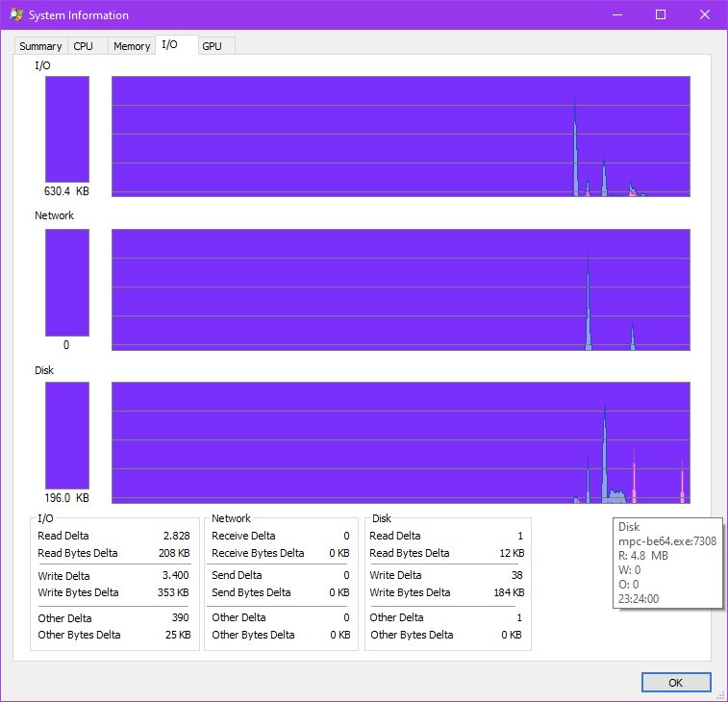The width and height of the screenshot is (728, 702).
Task: Click the I/O Other Bytes Delta 25 KB
Action: tap(178, 635)
